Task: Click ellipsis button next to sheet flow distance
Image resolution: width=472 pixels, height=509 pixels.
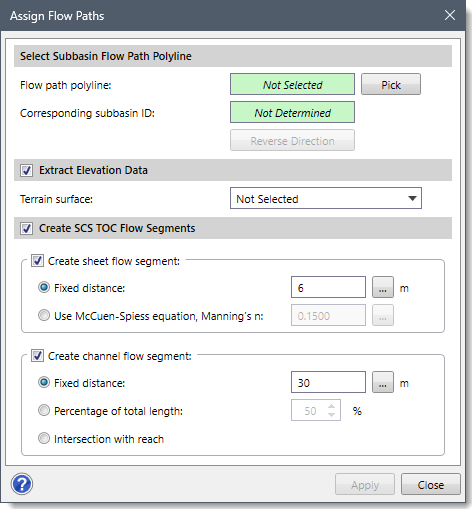Action: point(383,287)
